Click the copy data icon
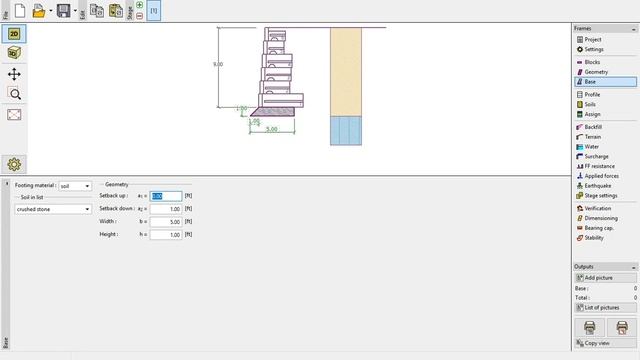The height and width of the screenshot is (360, 640). (x=97, y=11)
